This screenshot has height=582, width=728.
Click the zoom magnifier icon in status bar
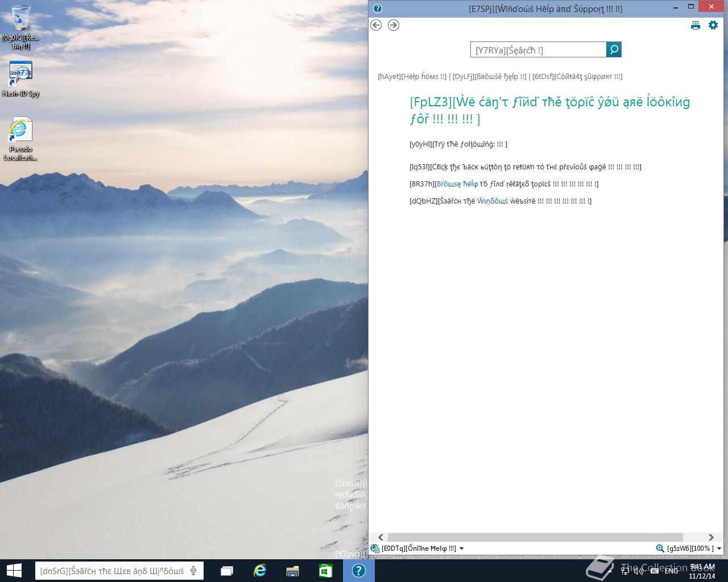pyautogui.click(x=660, y=548)
